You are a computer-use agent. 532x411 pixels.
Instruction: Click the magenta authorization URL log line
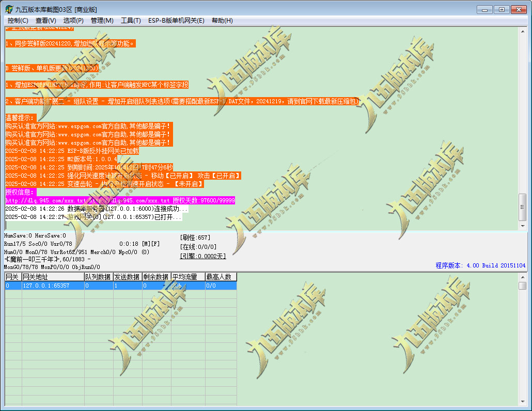120,200
